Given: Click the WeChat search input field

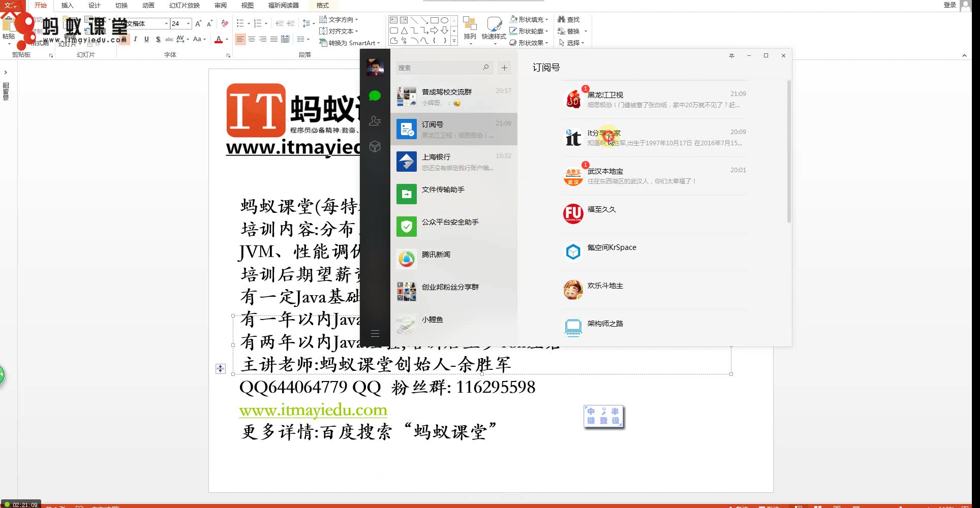Looking at the screenshot, I should (x=444, y=68).
